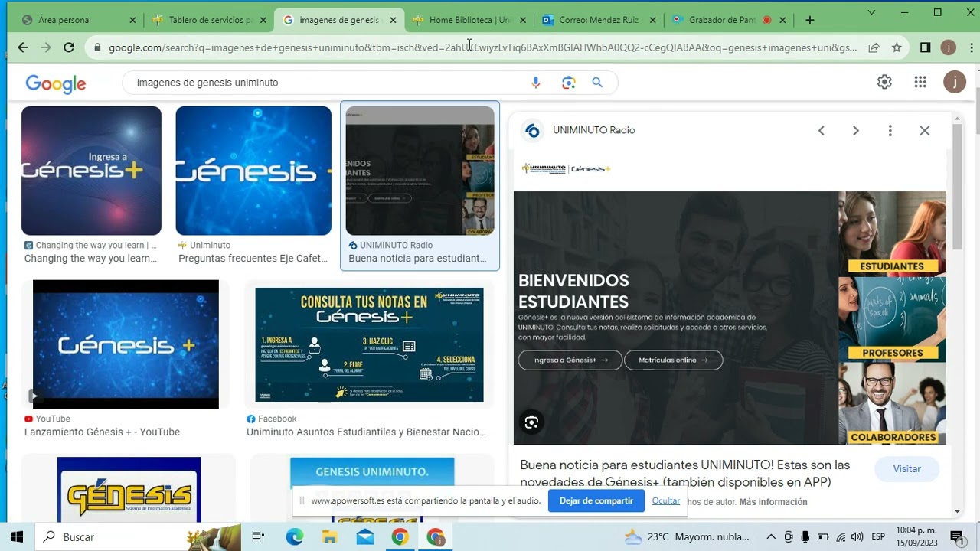Click the Google search input field
The image size is (980, 551).
329,83
